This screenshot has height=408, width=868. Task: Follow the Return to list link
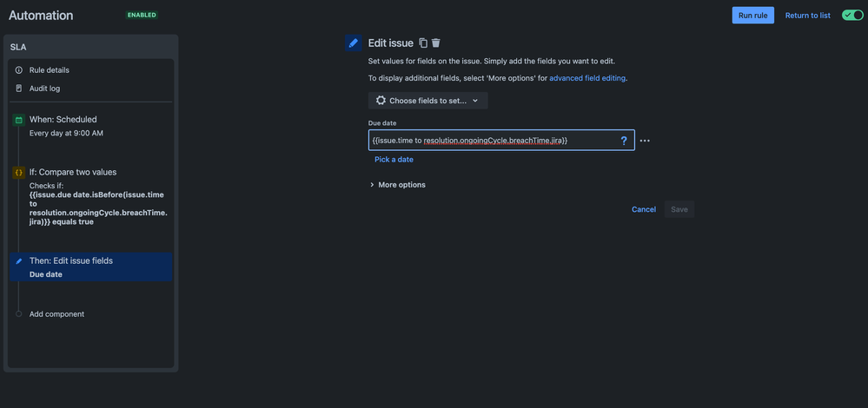click(x=808, y=16)
